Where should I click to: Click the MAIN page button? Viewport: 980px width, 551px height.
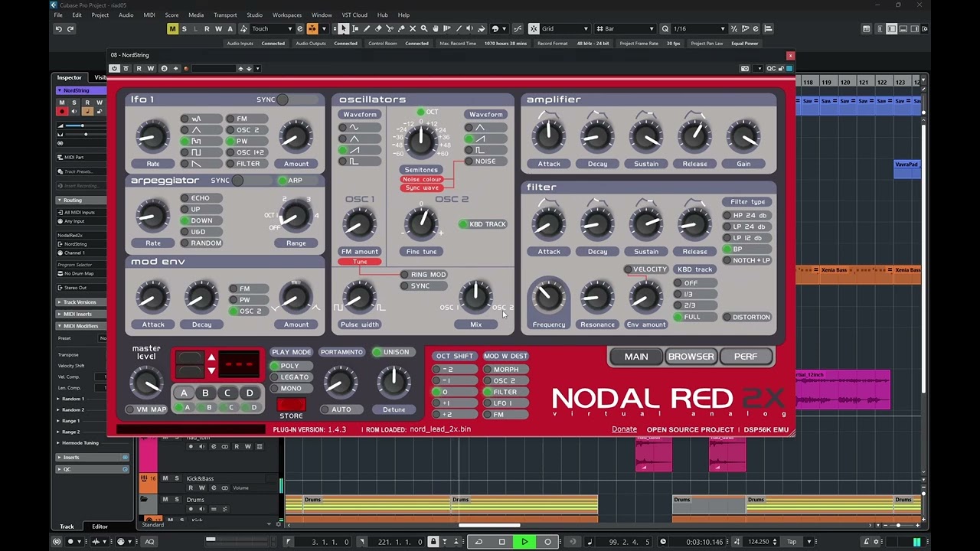(x=636, y=357)
